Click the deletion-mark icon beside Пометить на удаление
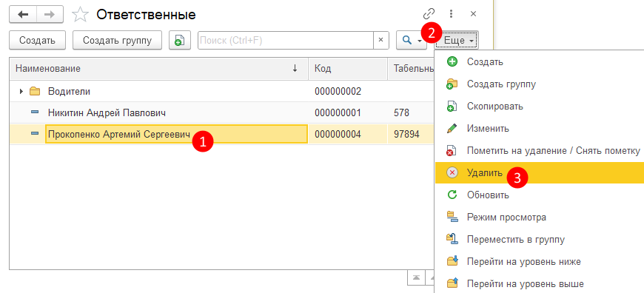The height and width of the screenshot is (293, 644). coord(452,151)
